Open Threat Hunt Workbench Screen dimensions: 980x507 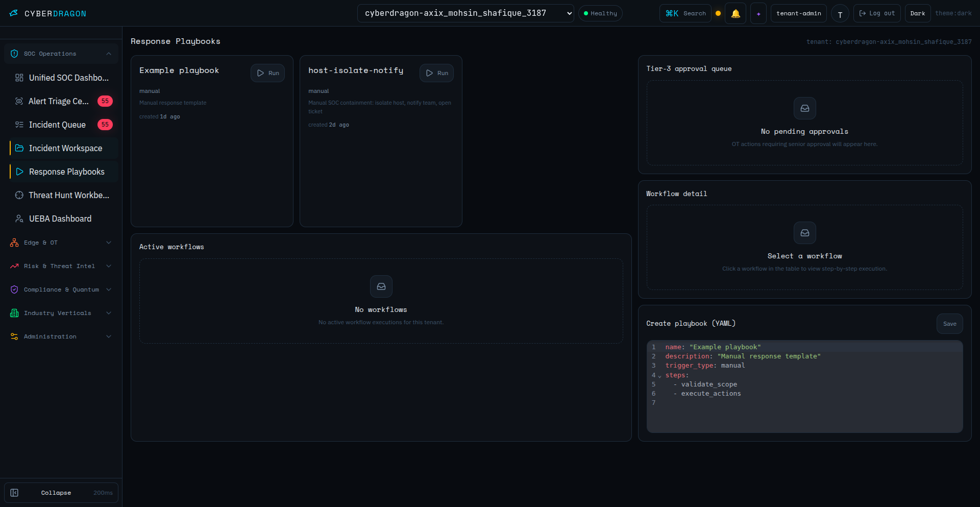[64, 195]
